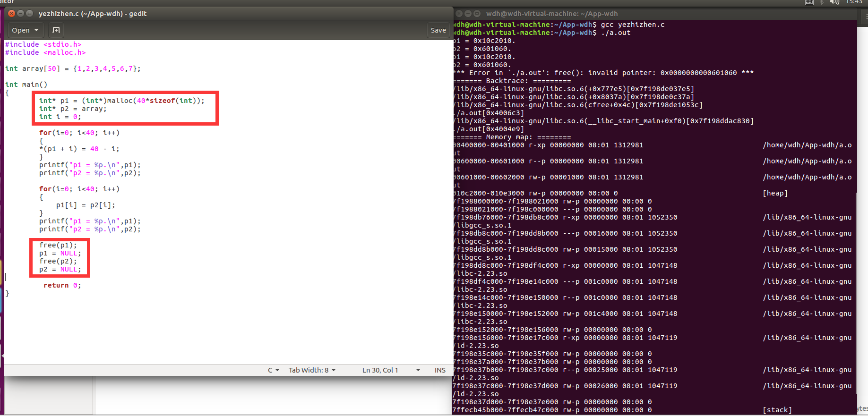Click the '[heap]' memory map entry

coord(775,193)
